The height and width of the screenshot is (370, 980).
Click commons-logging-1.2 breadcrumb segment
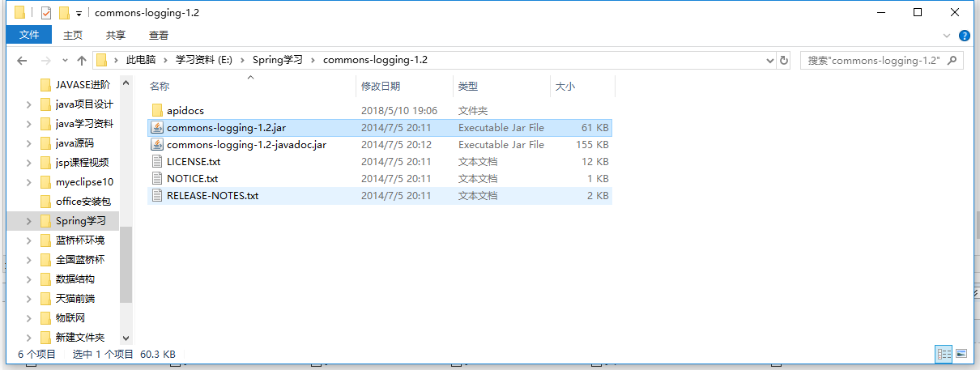[375, 60]
